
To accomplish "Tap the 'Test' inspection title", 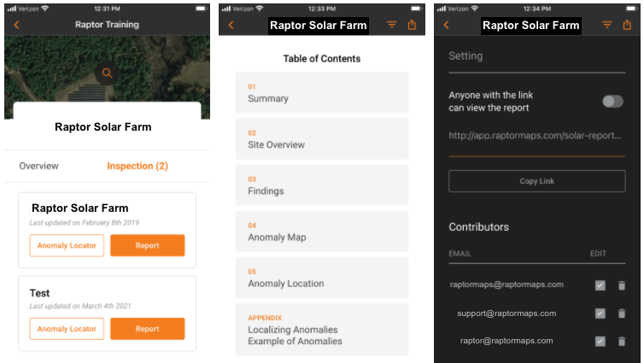I will click(x=39, y=293).
